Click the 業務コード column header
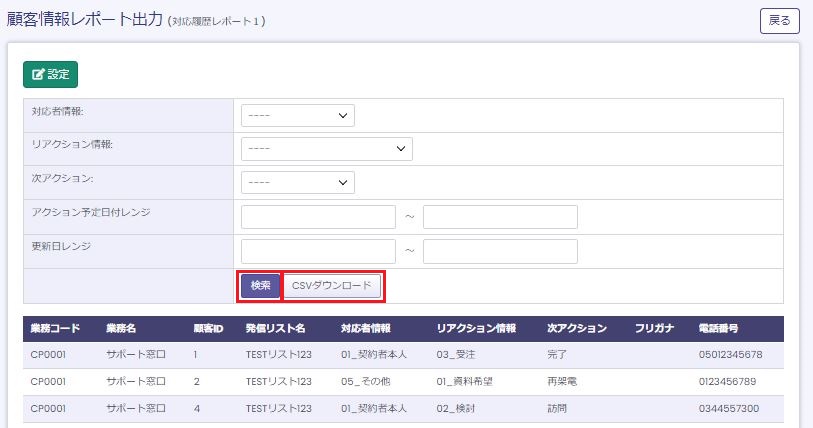This screenshot has width=813, height=428. coord(55,328)
